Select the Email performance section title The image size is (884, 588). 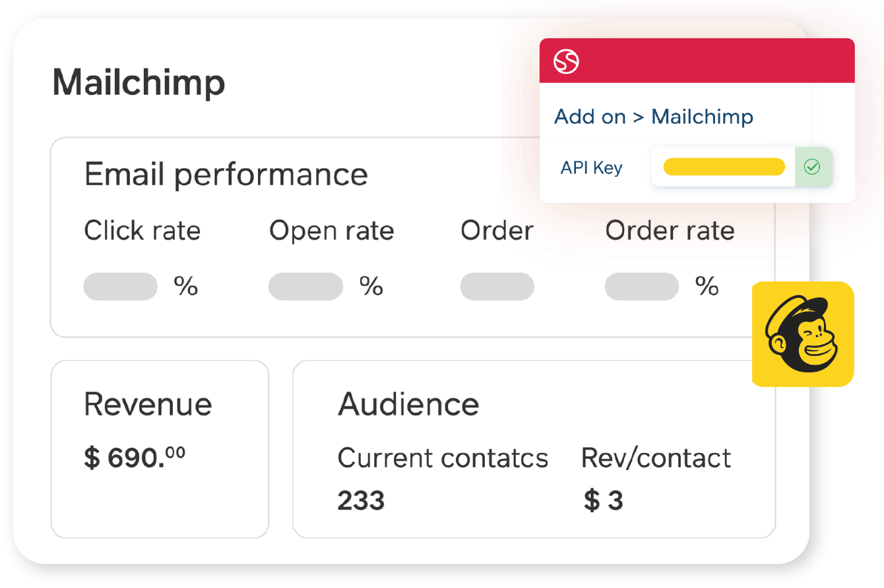point(226,175)
